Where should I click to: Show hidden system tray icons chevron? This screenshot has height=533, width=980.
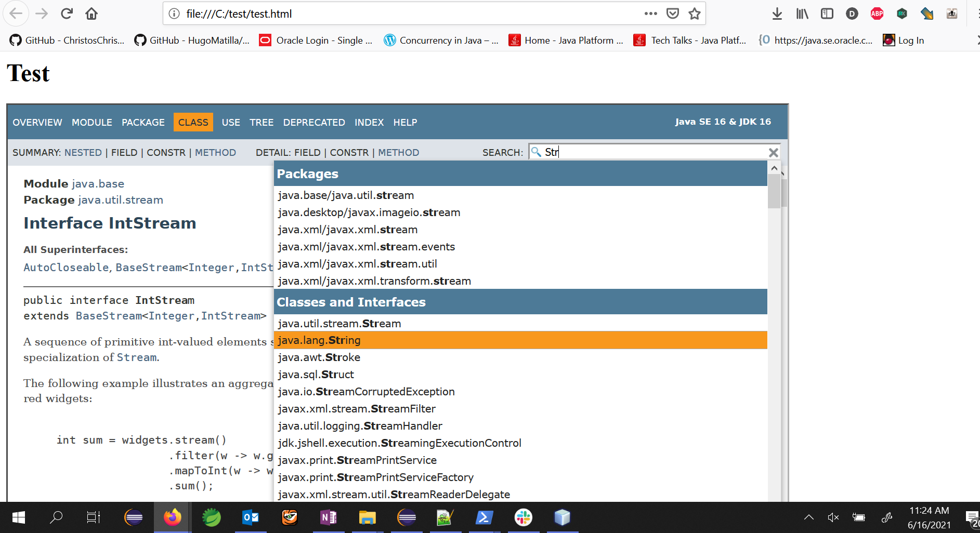click(x=808, y=517)
